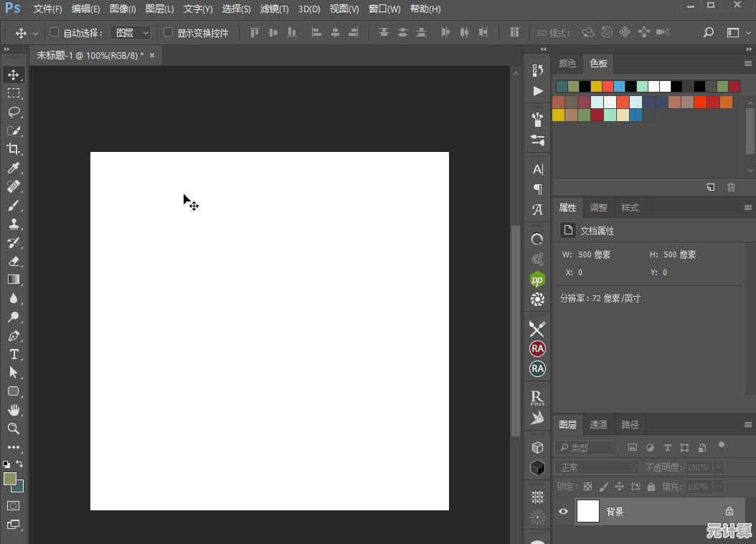The image size is (756, 544).
Task: Close the 未标题-1 document tab
Action: tap(152, 55)
